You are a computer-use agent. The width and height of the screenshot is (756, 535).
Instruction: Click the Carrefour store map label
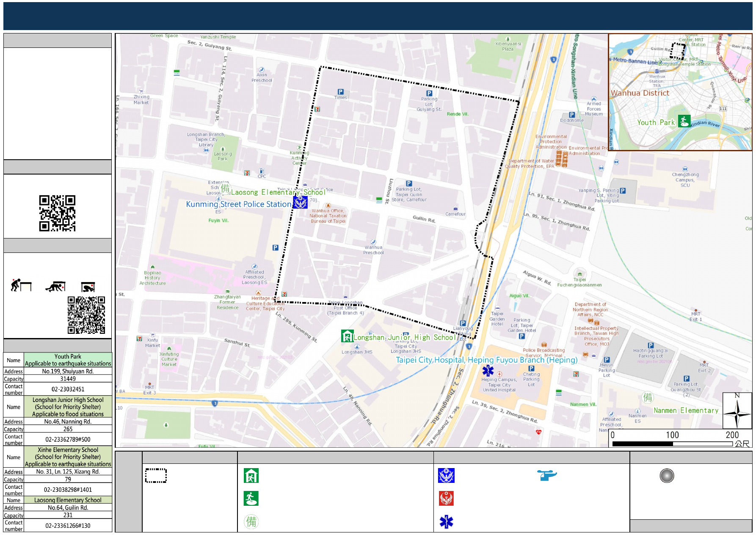tap(455, 214)
